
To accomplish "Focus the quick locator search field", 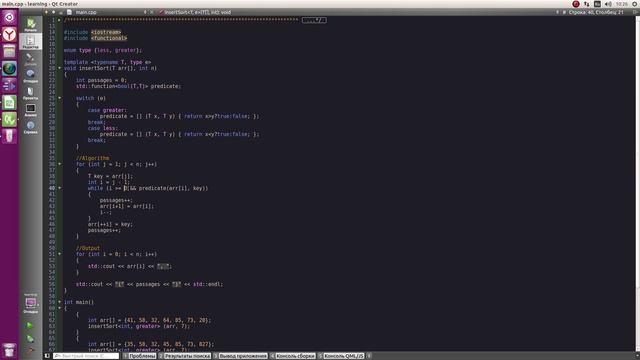I will coord(86,356).
